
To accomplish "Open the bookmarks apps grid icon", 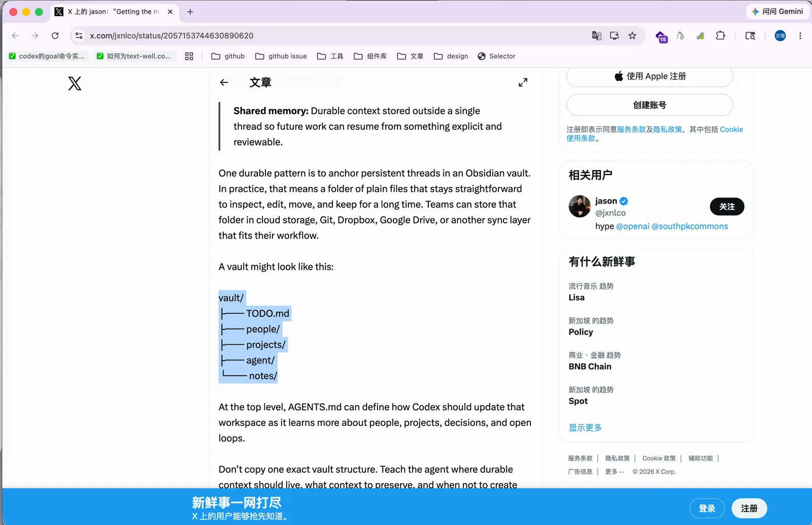I will [189, 56].
